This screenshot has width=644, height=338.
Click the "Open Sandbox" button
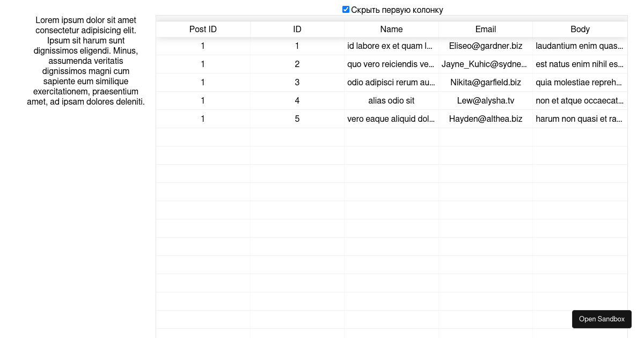[602, 319]
